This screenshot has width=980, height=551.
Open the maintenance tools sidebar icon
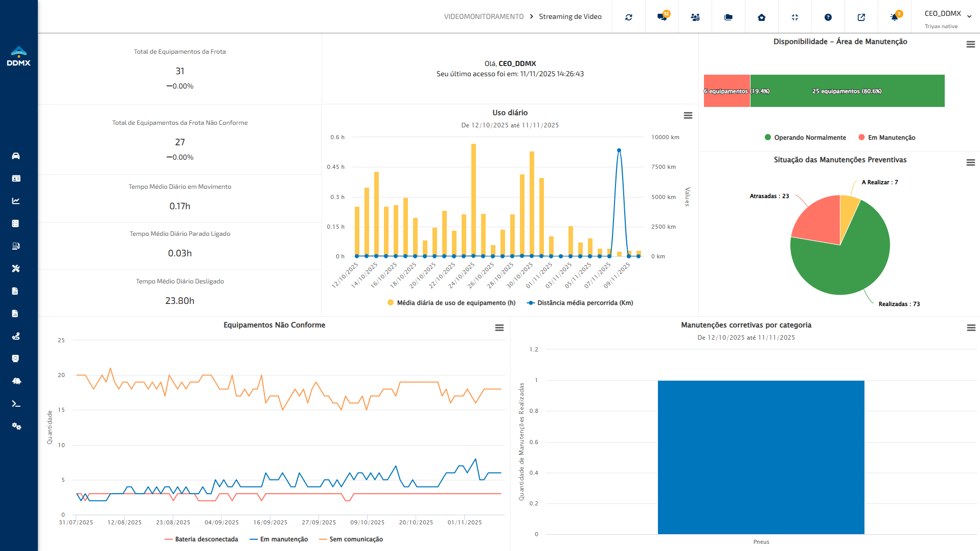click(x=16, y=269)
